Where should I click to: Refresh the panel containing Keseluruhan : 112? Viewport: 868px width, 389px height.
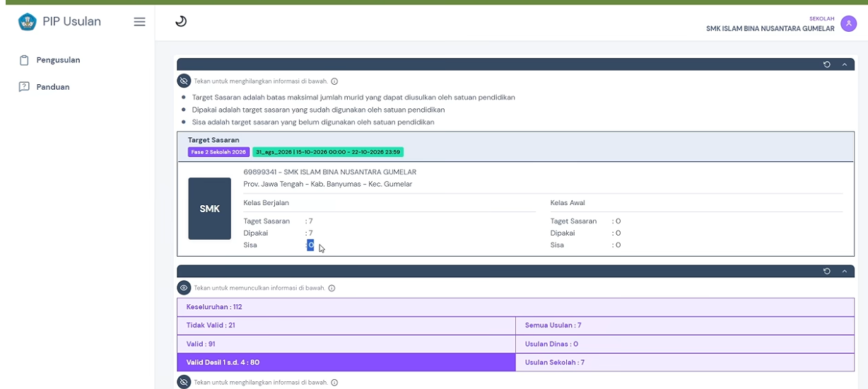click(x=827, y=272)
